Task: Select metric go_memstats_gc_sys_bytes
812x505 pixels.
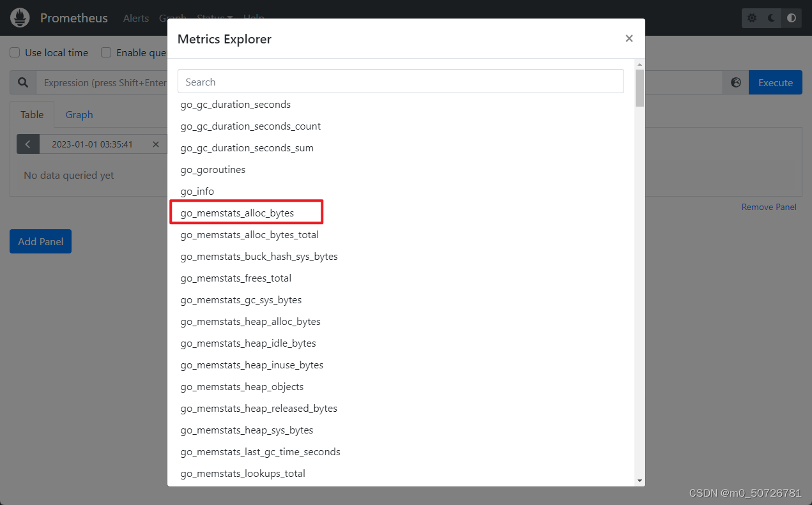Action: [x=241, y=299]
